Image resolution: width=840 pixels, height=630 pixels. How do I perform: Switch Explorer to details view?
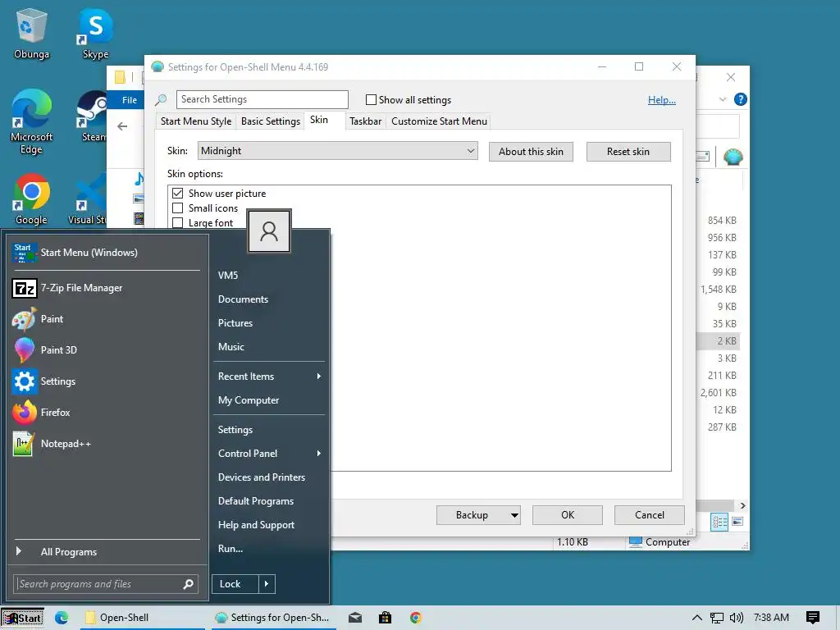(x=719, y=522)
